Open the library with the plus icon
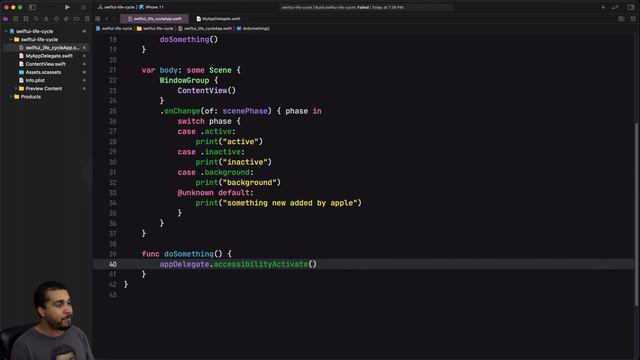This screenshot has height=360, width=640. (x=603, y=7)
